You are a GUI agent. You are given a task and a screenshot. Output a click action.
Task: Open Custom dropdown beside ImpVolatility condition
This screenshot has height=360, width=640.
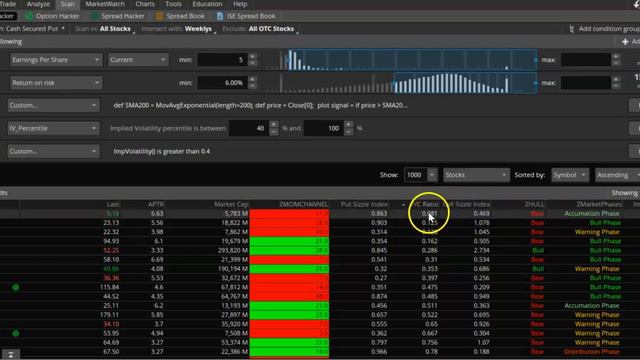point(53,151)
